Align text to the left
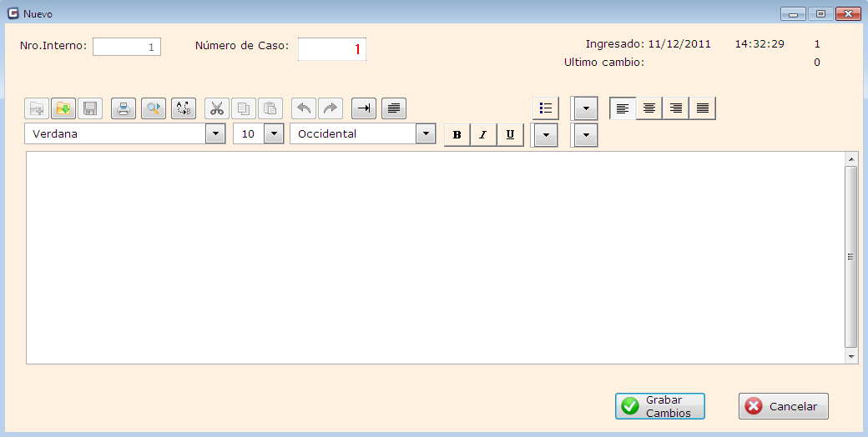Image resolution: width=868 pixels, height=437 pixels. point(623,108)
